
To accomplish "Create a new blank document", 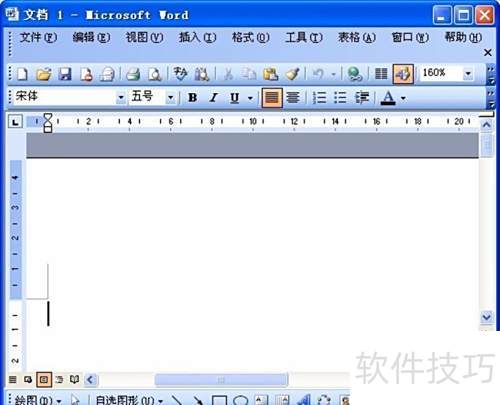I will pos(22,74).
